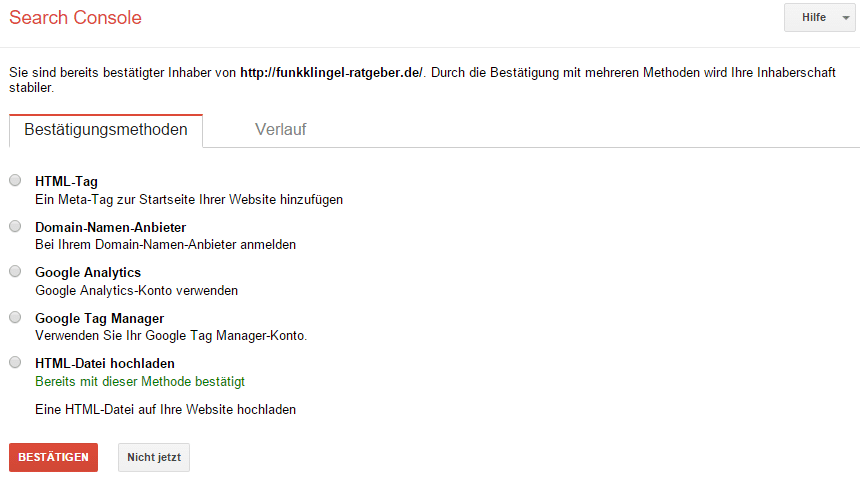The width and height of the screenshot is (860, 478).
Task: Click the bold 'HTML-Datei hochladen' heading label
Action: (x=105, y=363)
